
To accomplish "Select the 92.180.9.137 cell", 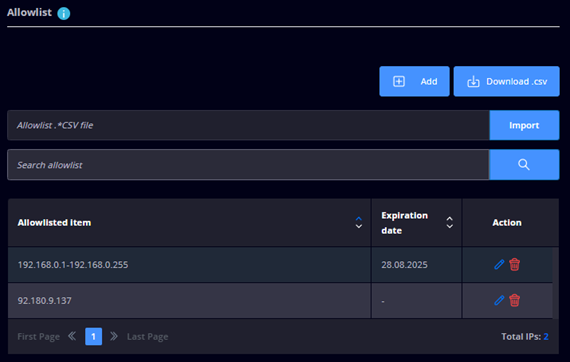I will tap(189, 301).
